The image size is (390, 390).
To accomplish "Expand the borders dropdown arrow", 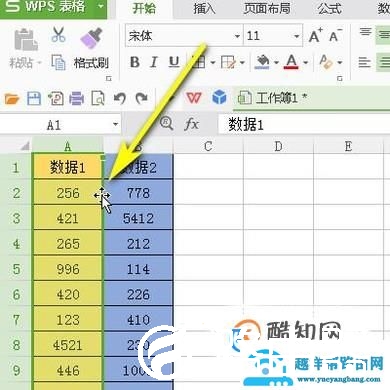I will coord(213,62).
